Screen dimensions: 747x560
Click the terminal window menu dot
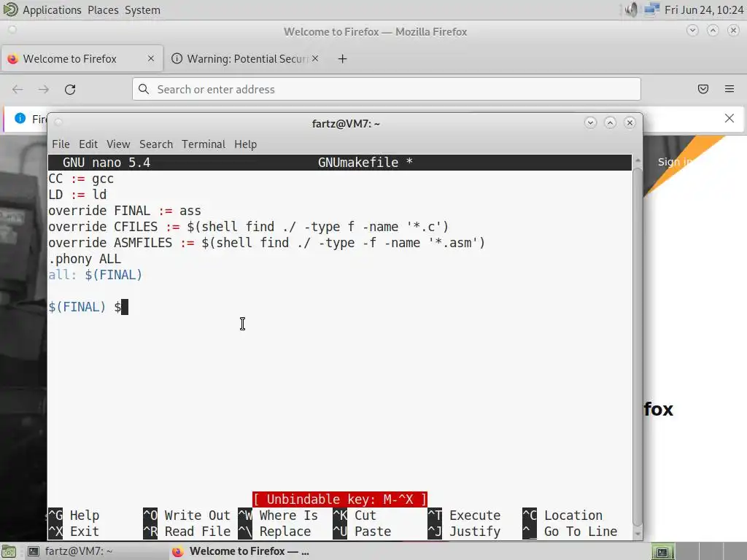[x=58, y=122]
